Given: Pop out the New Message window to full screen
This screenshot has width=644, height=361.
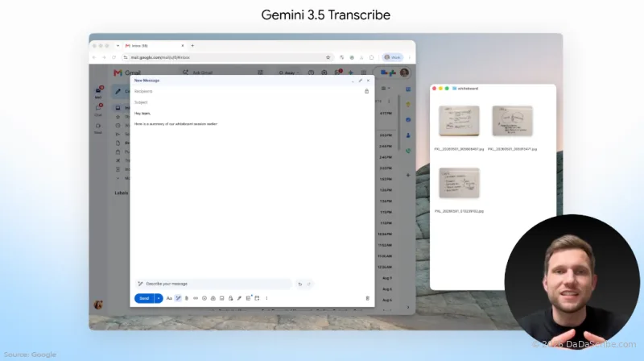Looking at the screenshot, I should [x=360, y=81].
